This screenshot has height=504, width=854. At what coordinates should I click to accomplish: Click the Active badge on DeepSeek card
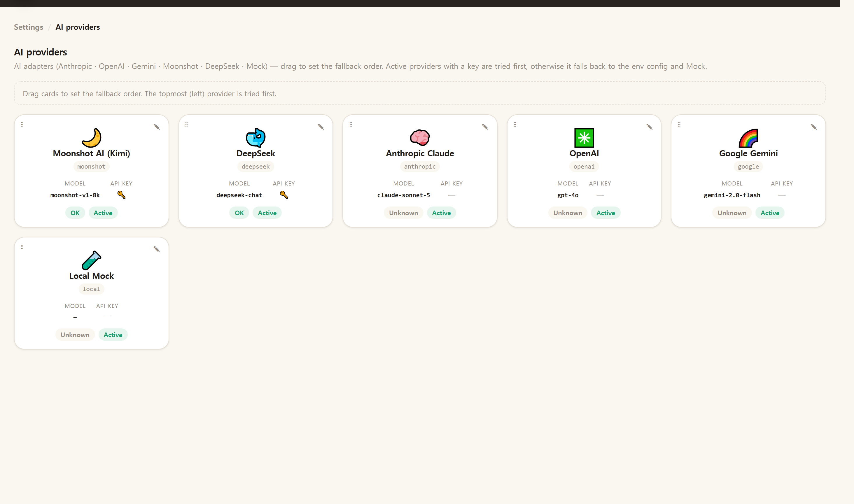pos(267,213)
